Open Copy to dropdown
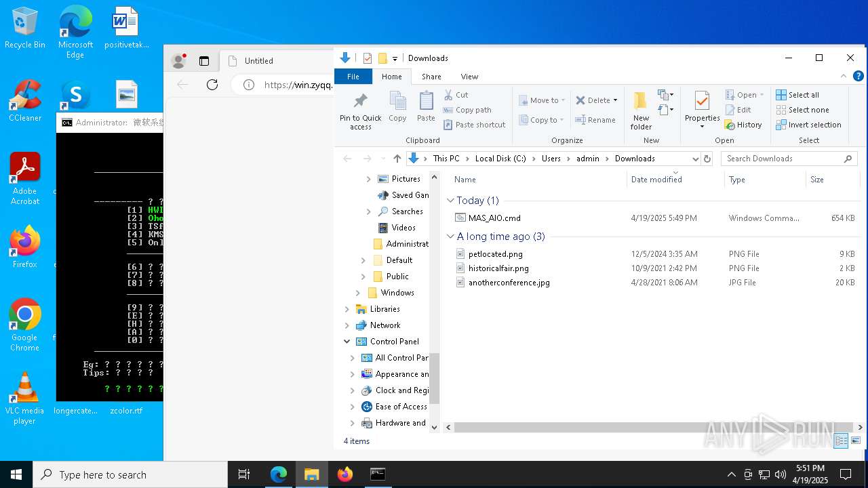The height and width of the screenshot is (488, 868). [542, 120]
